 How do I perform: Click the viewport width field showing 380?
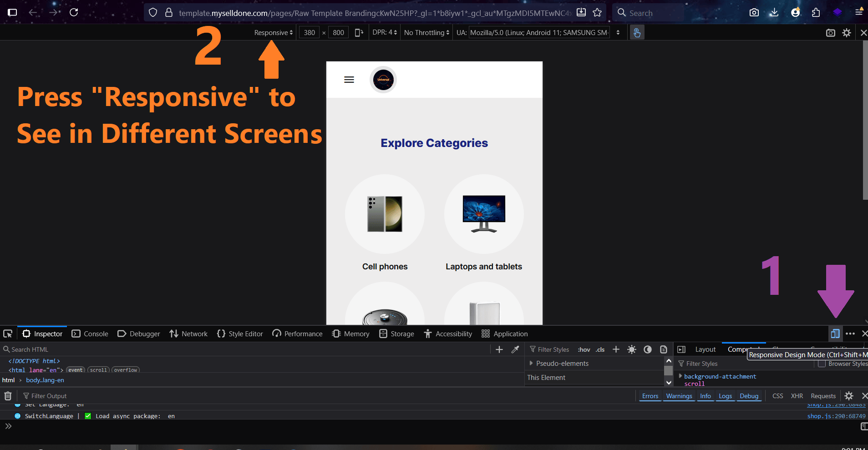click(x=310, y=32)
